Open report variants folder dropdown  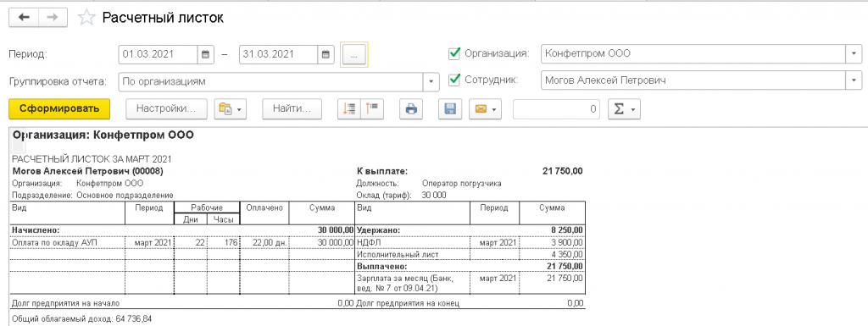(231, 109)
